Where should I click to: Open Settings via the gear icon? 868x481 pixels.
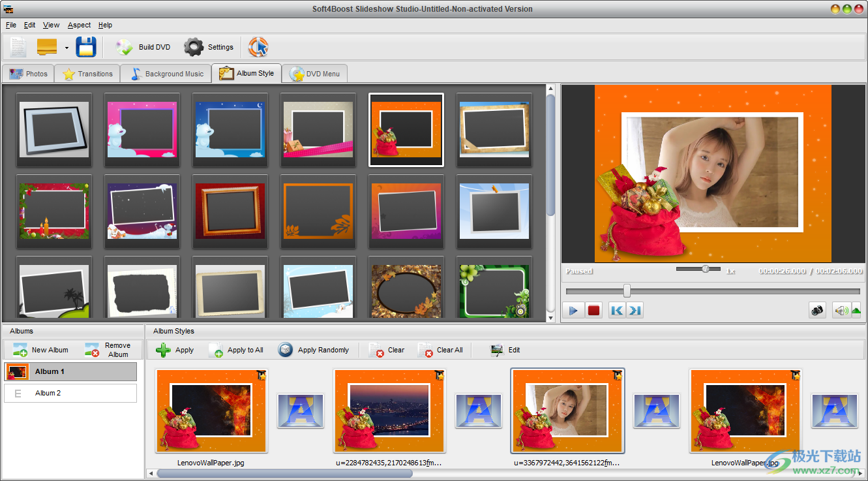click(x=194, y=46)
